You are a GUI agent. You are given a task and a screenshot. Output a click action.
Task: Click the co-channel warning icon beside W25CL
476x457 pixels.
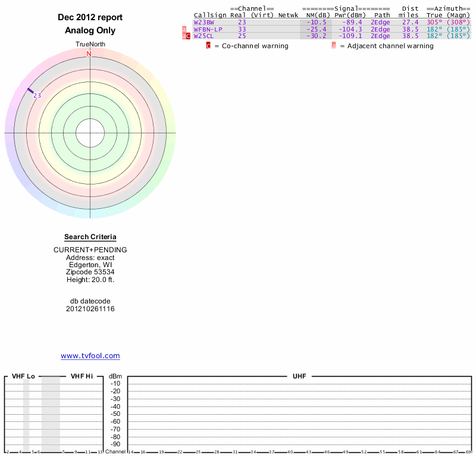(189, 36)
